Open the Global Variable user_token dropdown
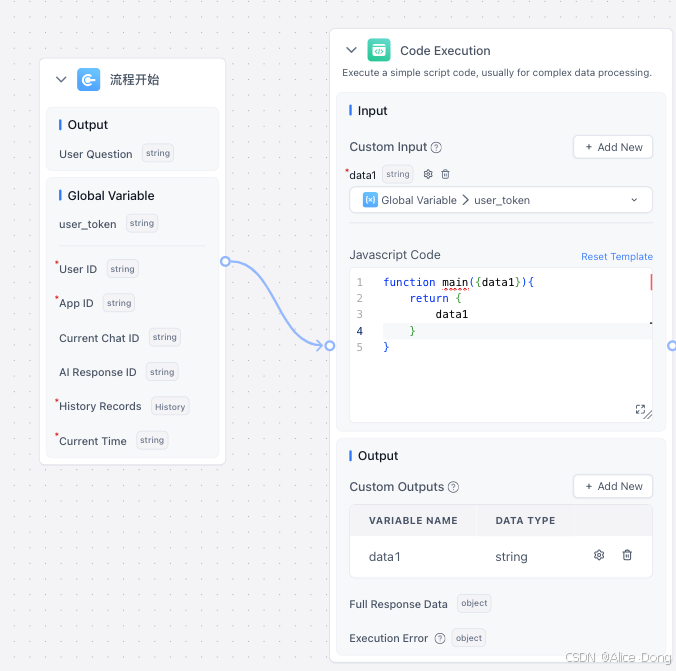The width and height of the screenshot is (676, 671). 501,200
